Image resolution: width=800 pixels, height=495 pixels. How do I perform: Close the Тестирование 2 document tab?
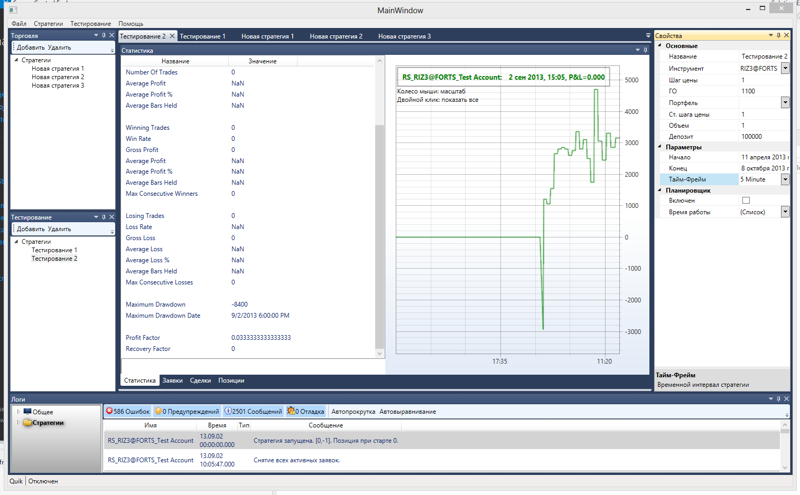click(173, 36)
